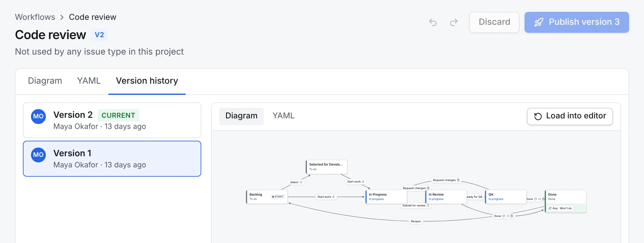644x243 pixels.
Task: Select the Version 2 history entry
Action: [x=112, y=120]
